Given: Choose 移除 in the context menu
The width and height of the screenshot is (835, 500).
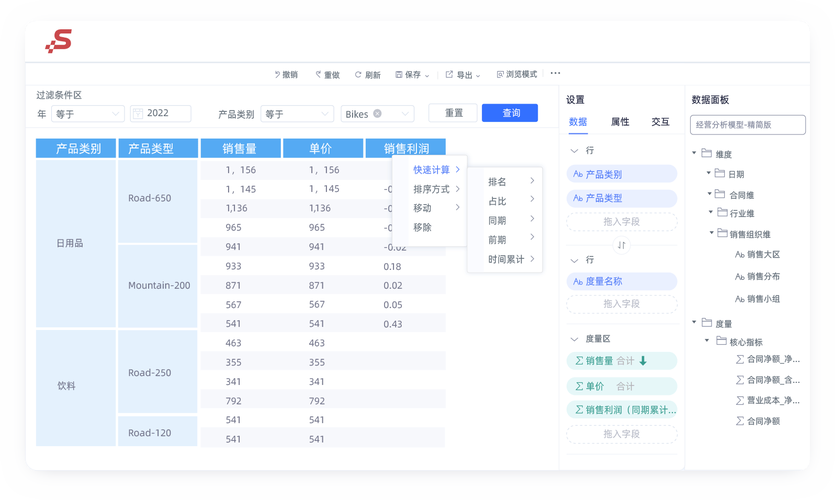Looking at the screenshot, I should click(422, 227).
